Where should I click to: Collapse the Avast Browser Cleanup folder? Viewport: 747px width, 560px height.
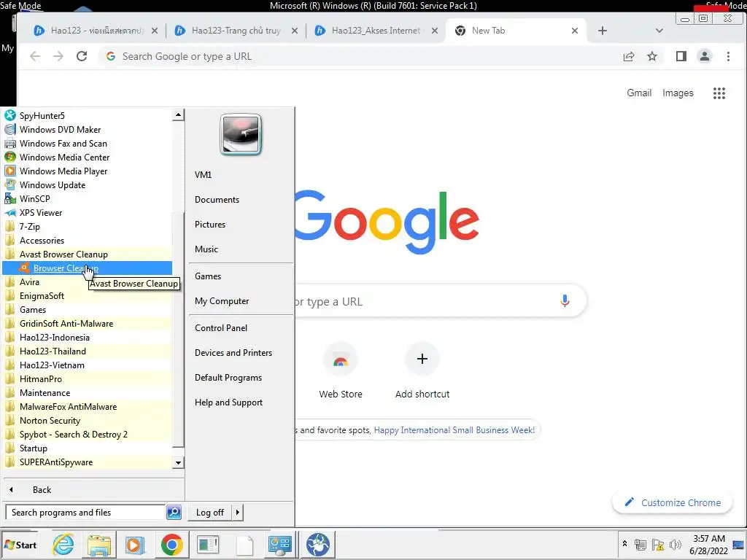(63, 254)
